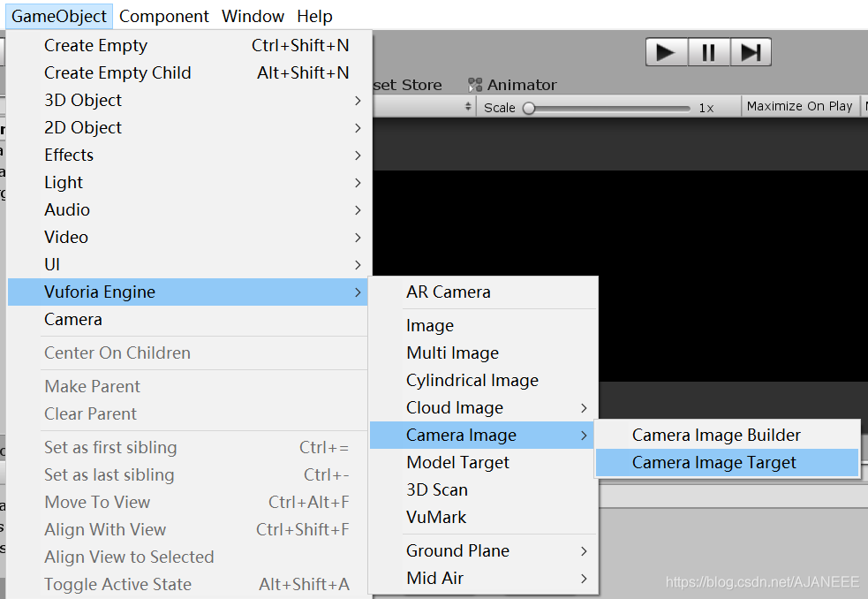
Task: Choose Camera in GameObject menu
Action: 188,320
